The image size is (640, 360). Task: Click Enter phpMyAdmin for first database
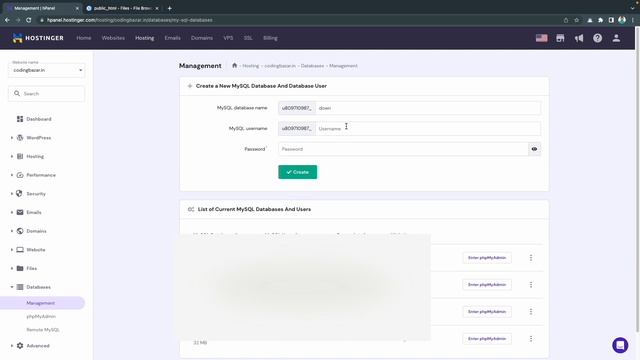(487, 258)
